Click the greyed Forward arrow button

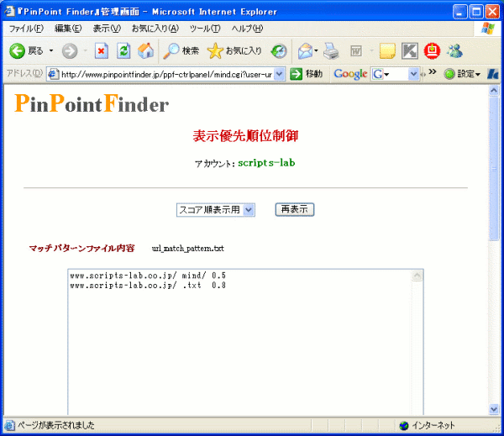[70, 50]
